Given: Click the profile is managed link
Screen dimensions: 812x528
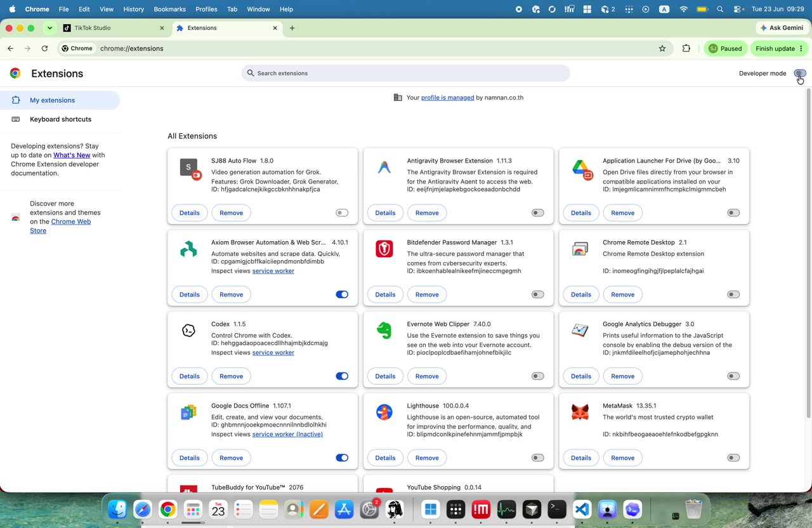Looking at the screenshot, I should point(447,98).
